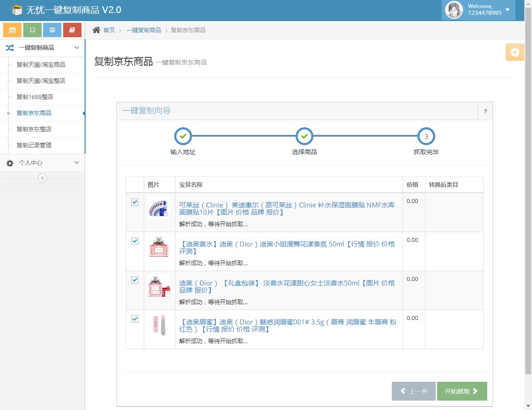Image resolution: width=532 pixels, height=410 pixels.
Task: Click the 一键复制向导 panel title
Action: point(146,111)
